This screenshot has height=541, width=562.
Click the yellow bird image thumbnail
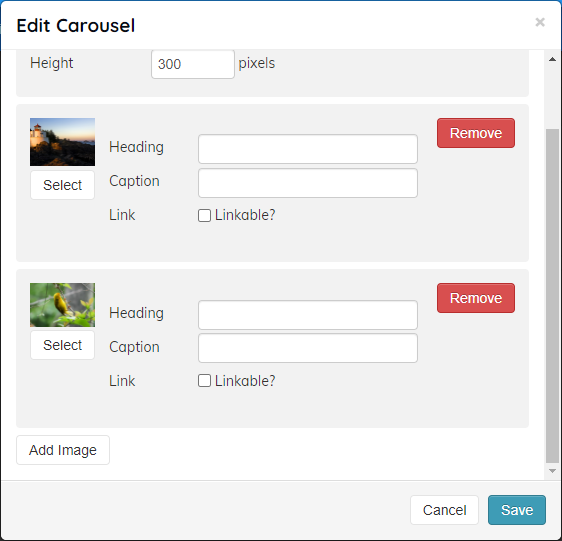pos(62,305)
